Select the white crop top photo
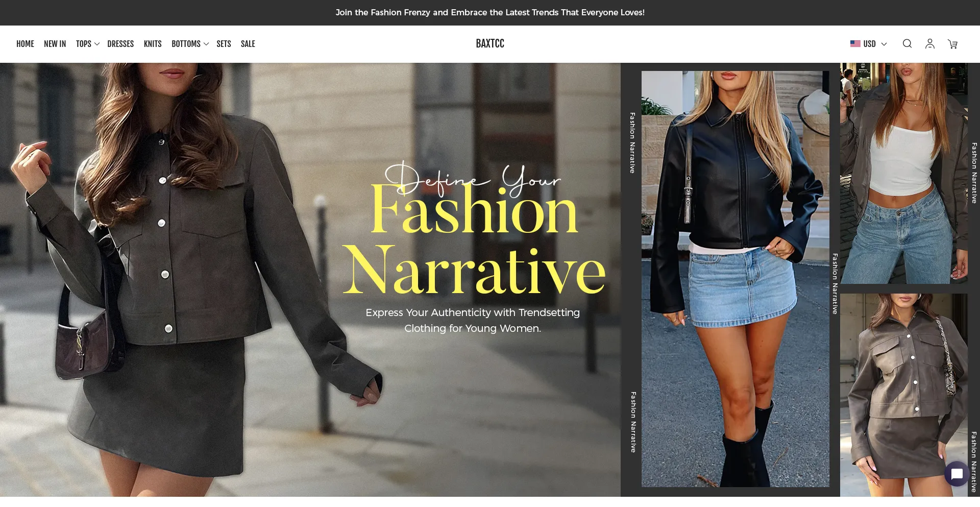This screenshot has width=980, height=507. point(903,173)
